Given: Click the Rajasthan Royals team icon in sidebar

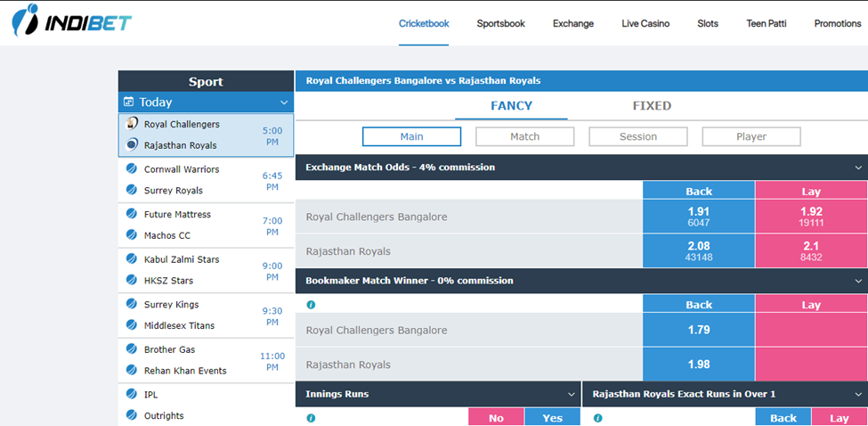Looking at the screenshot, I should coord(132,144).
